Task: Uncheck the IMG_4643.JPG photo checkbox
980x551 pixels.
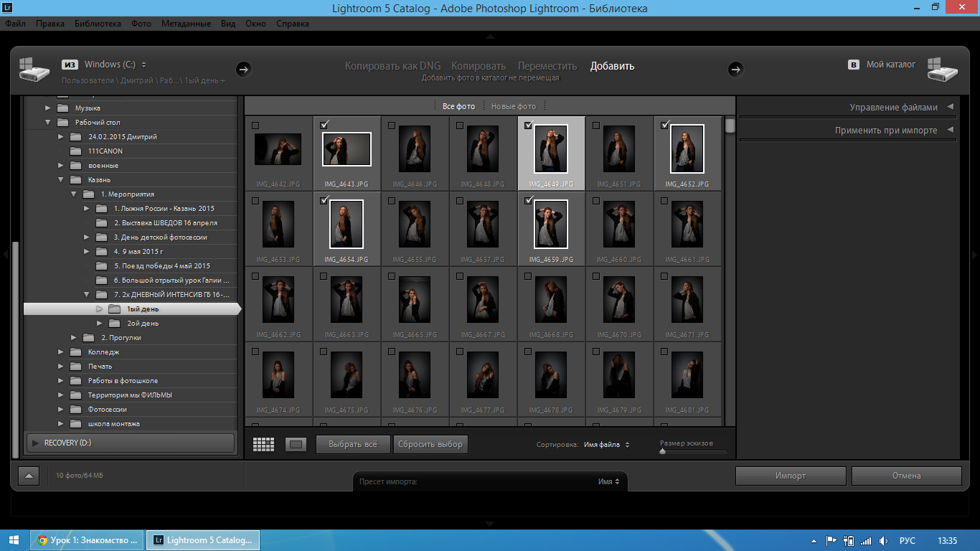Action: 324,125
